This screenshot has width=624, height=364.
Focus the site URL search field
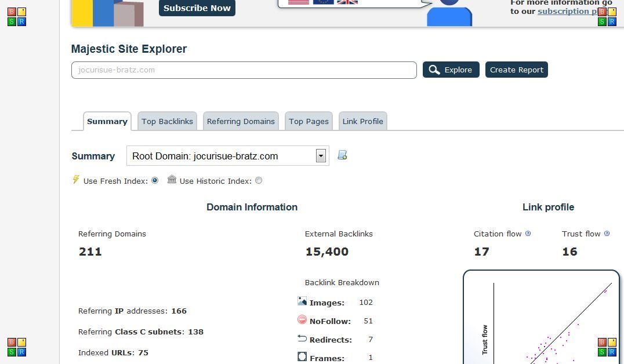[x=244, y=70]
